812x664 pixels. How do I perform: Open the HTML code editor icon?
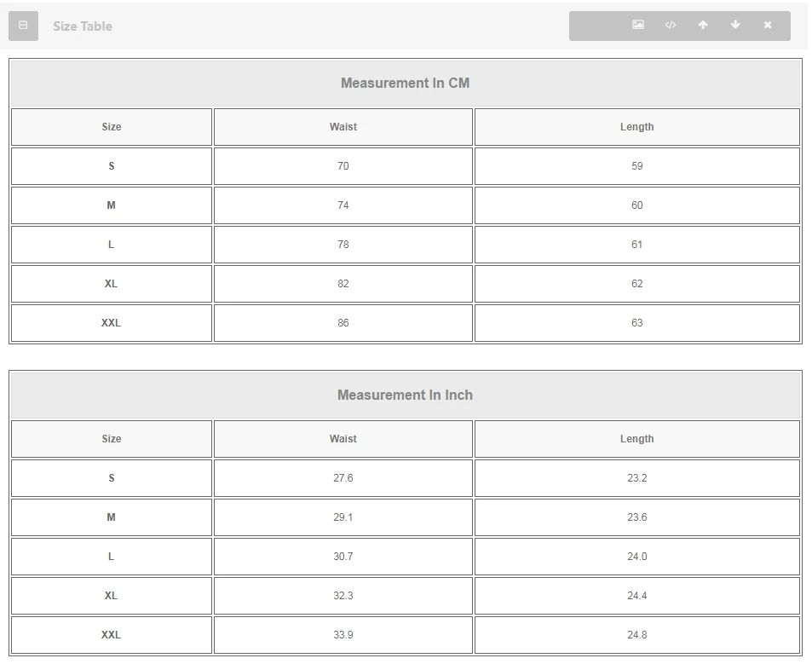click(x=671, y=26)
